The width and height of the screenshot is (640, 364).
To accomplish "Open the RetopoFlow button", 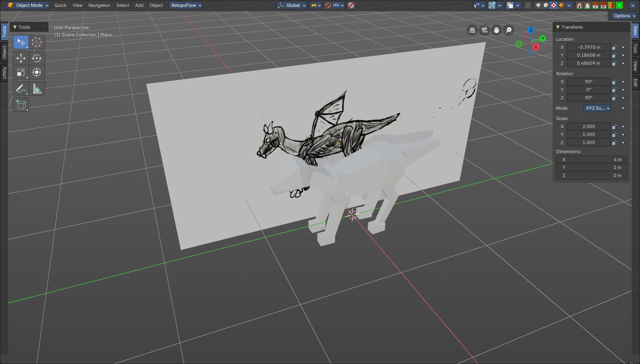I will (x=186, y=5).
